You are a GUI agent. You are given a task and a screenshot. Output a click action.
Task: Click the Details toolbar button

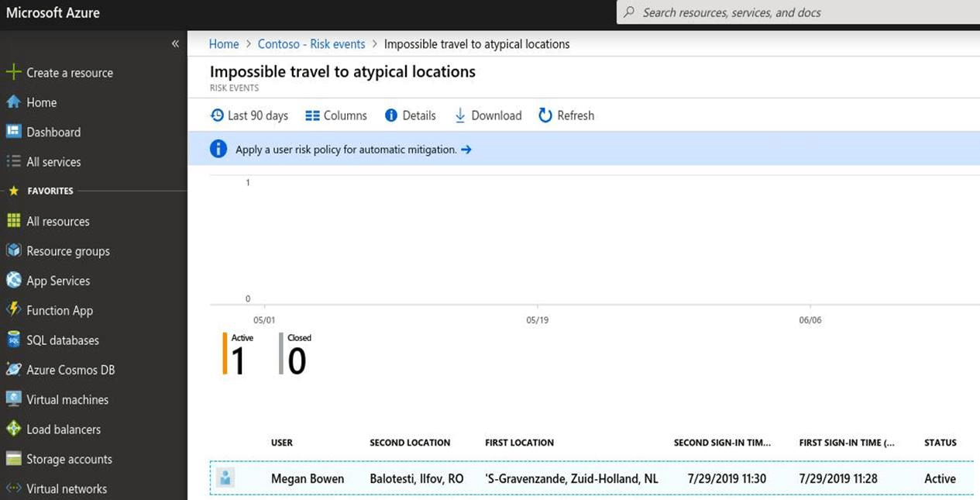point(411,116)
